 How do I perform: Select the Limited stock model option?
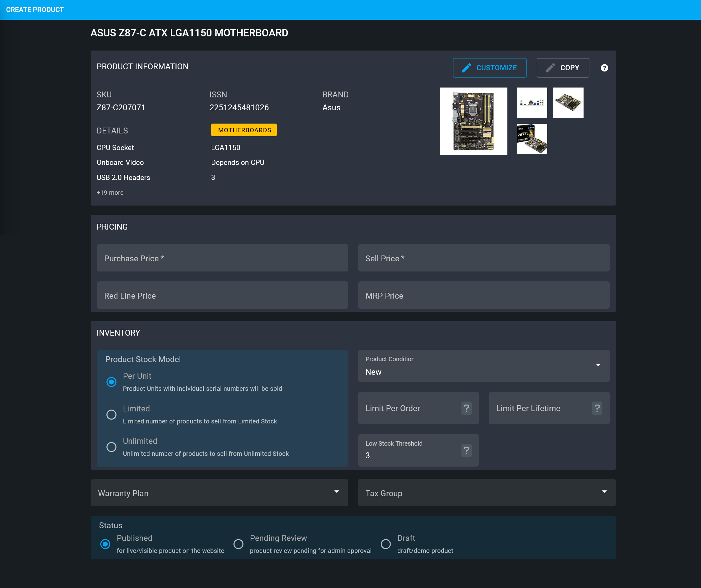click(111, 414)
